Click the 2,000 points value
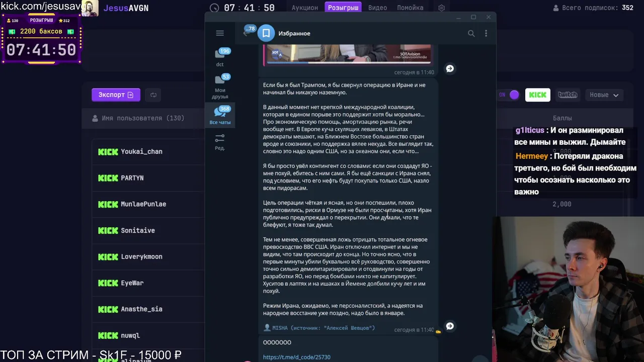The width and height of the screenshot is (644, 362). pyautogui.click(x=562, y=204)
